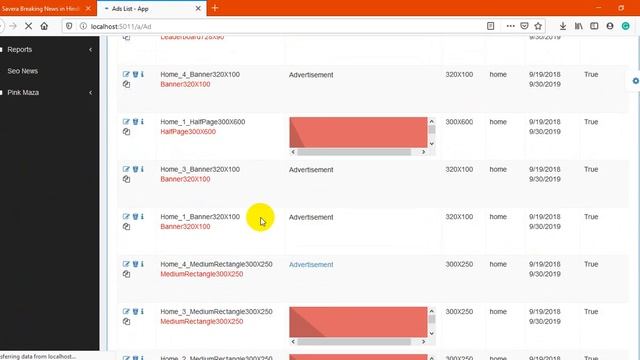Delete the Home_4_MediumRectangle300X250 ad
This screenshot has height=360, width=640.
[135, 264]
